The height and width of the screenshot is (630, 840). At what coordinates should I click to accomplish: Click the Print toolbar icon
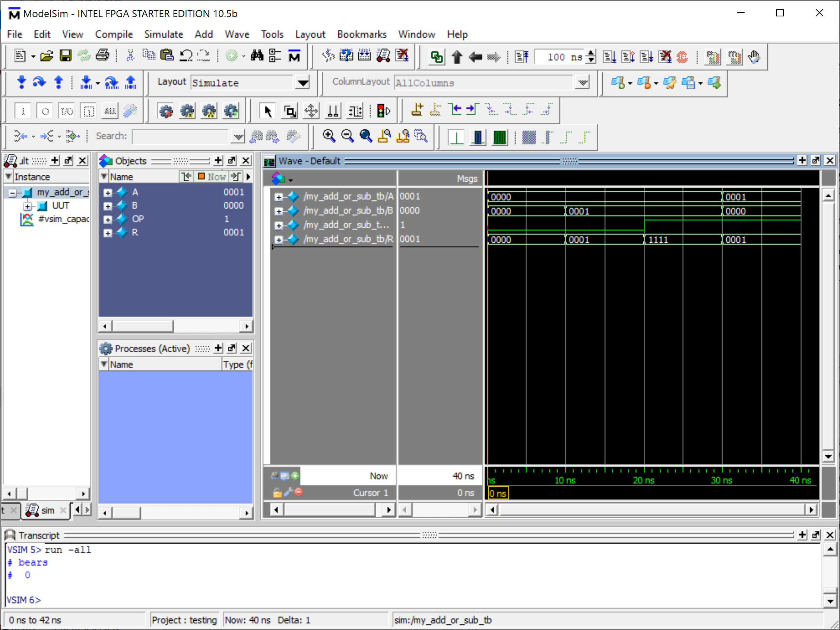click(x=102, y=56)
